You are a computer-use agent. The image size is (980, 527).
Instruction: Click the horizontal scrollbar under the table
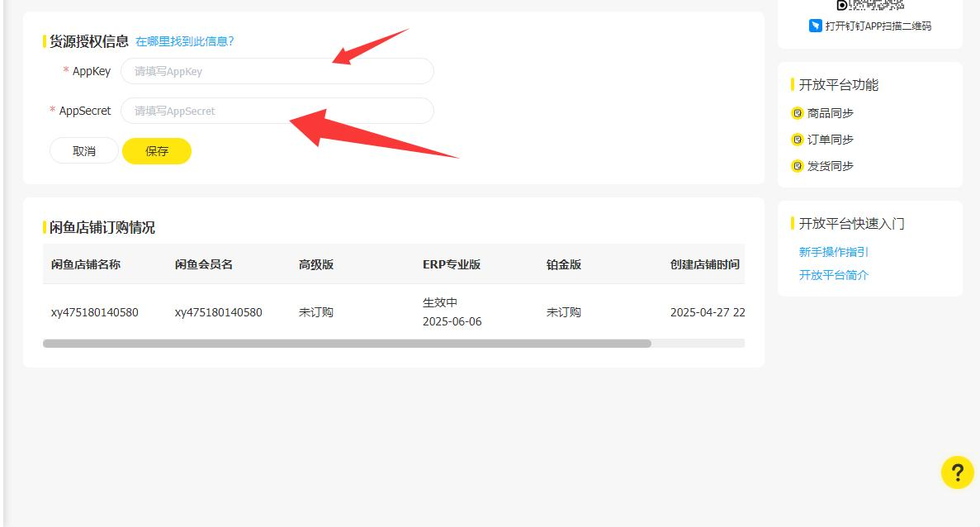point(347,342)
